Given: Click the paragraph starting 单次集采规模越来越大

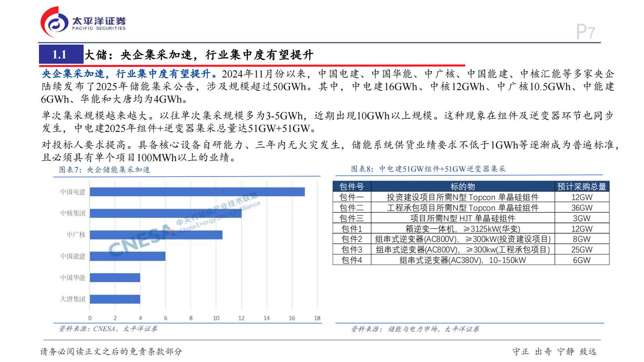Looking at the screenshot, I should (327, 122).
